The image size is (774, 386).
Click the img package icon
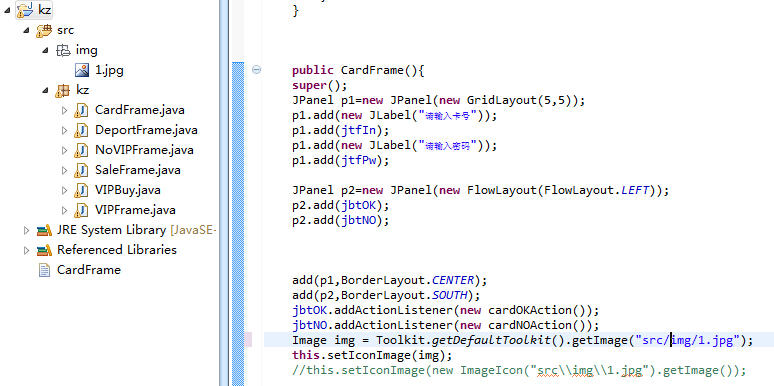click(x=63, y=50)
